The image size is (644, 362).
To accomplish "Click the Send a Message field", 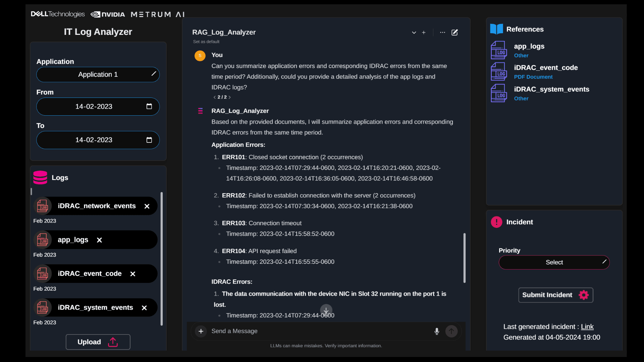I will [319, 331].
